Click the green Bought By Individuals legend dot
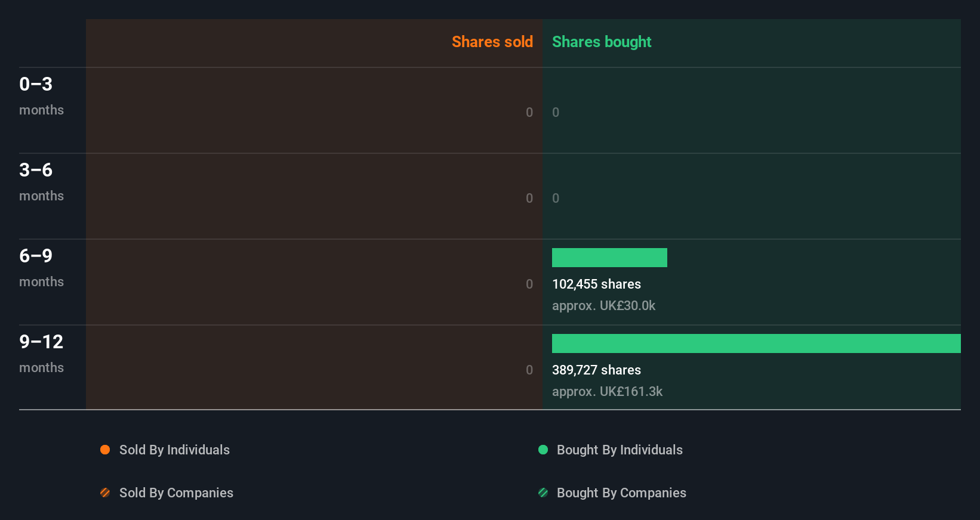980x520 pixels. click(x=543, y=450)
